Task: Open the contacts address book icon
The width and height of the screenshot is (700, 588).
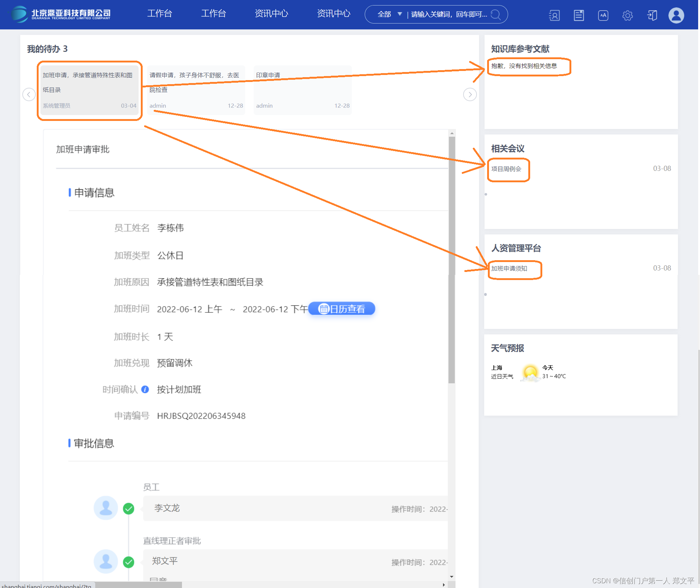Action: click(554, 15)
